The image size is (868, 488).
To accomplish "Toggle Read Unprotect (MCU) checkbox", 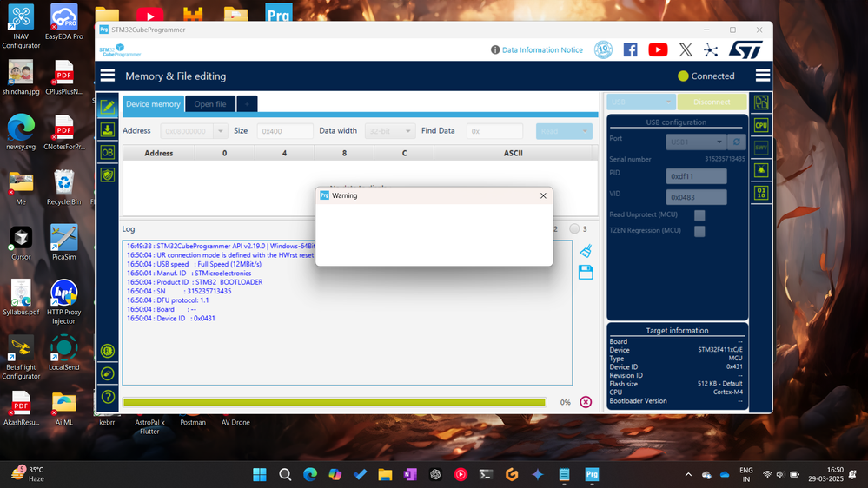I will (699, 215).
